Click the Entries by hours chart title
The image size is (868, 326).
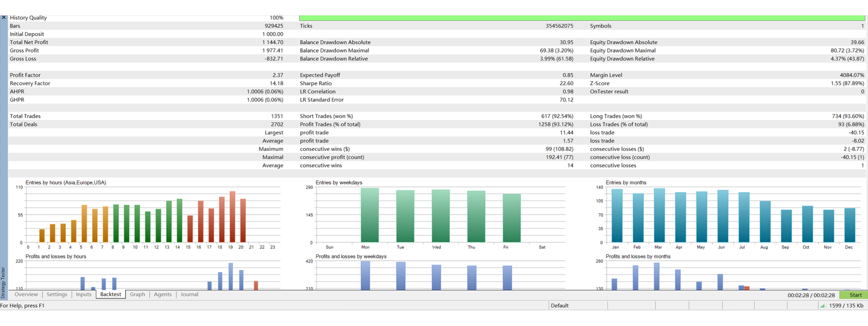click(x=66, y=182)
